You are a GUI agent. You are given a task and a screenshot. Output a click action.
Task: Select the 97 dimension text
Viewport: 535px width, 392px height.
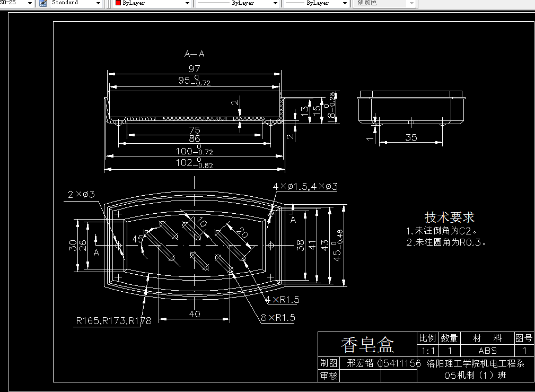[x=194, y=68]
